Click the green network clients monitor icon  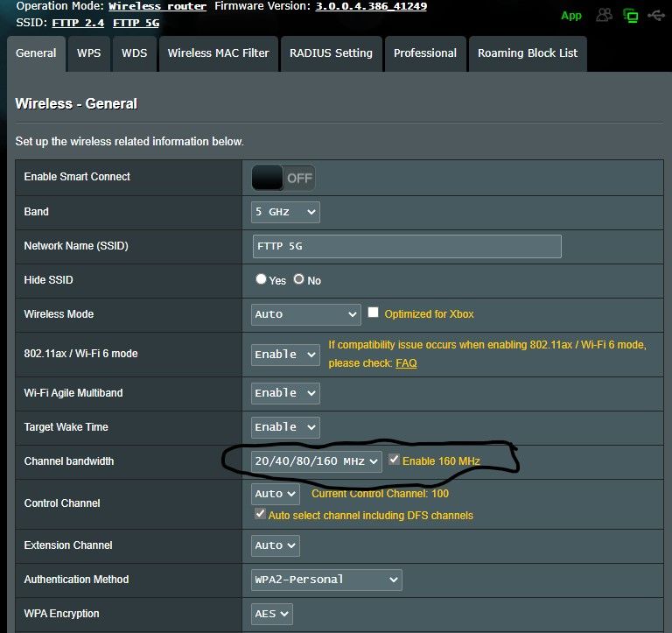point(630,15)
